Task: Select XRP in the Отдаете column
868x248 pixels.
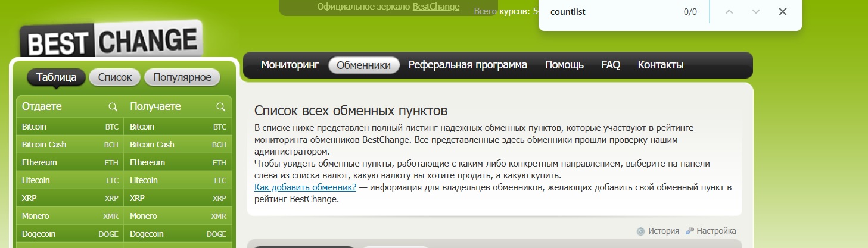Action: [70, 198]
